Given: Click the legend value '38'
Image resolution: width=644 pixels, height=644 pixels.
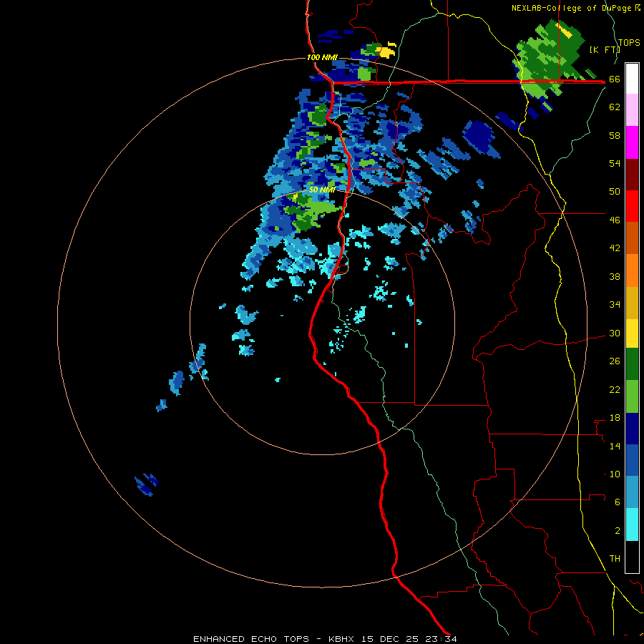Looking at the screenshot, I should tap(615, 276).
